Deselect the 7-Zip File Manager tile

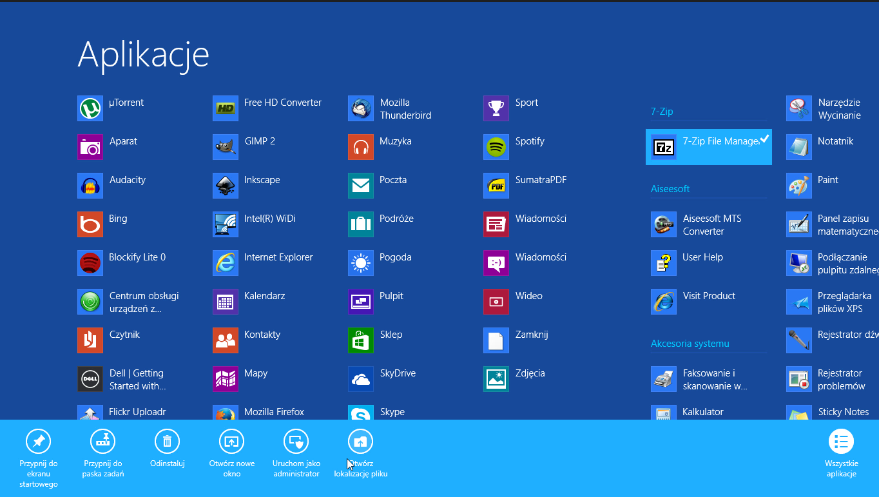point(709,147)
